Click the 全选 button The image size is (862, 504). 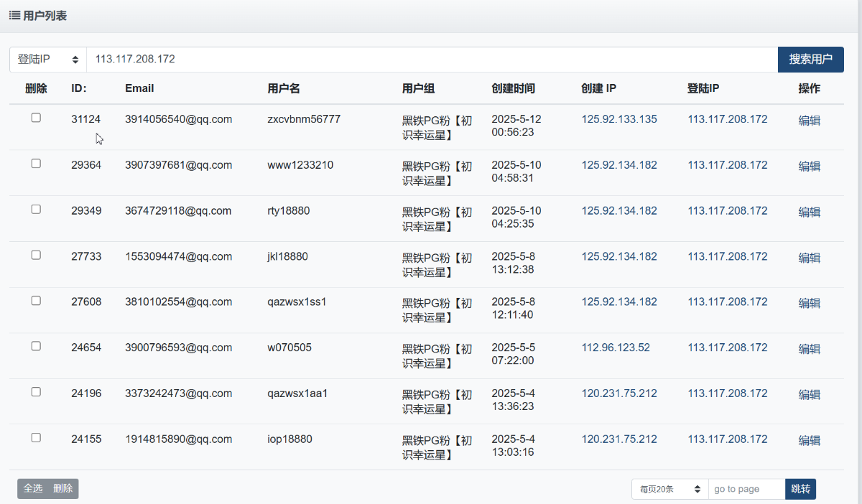pyautogui.click(x=33, y=488)
